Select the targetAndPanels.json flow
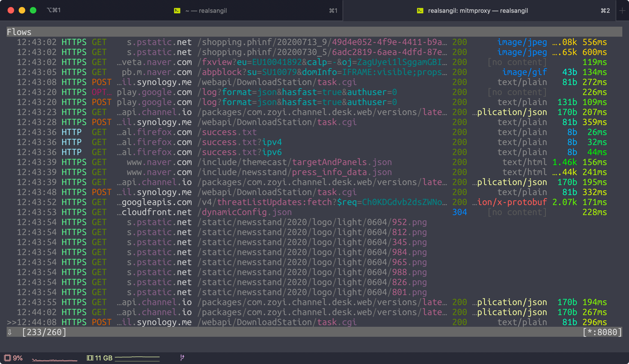629x364 pixels. tap(314, 162)
